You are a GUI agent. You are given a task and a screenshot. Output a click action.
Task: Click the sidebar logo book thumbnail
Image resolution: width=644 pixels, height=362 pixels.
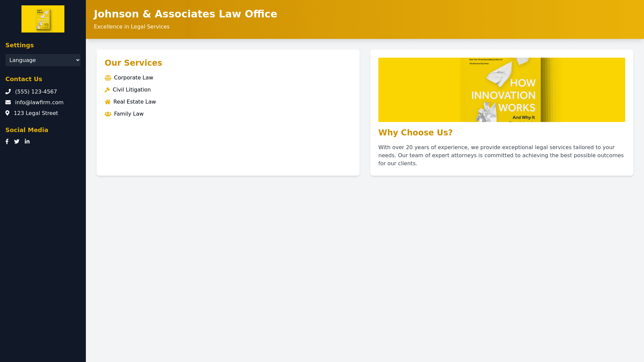coord(43,19)
